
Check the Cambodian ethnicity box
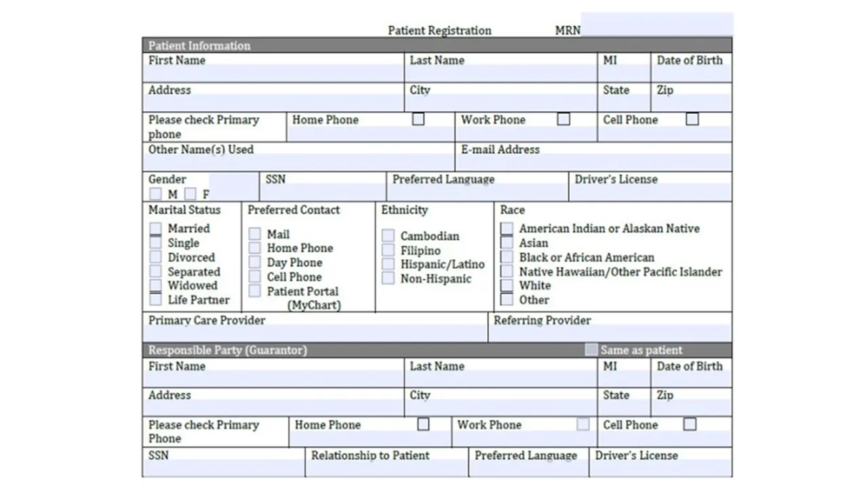[x=388, y=236]
